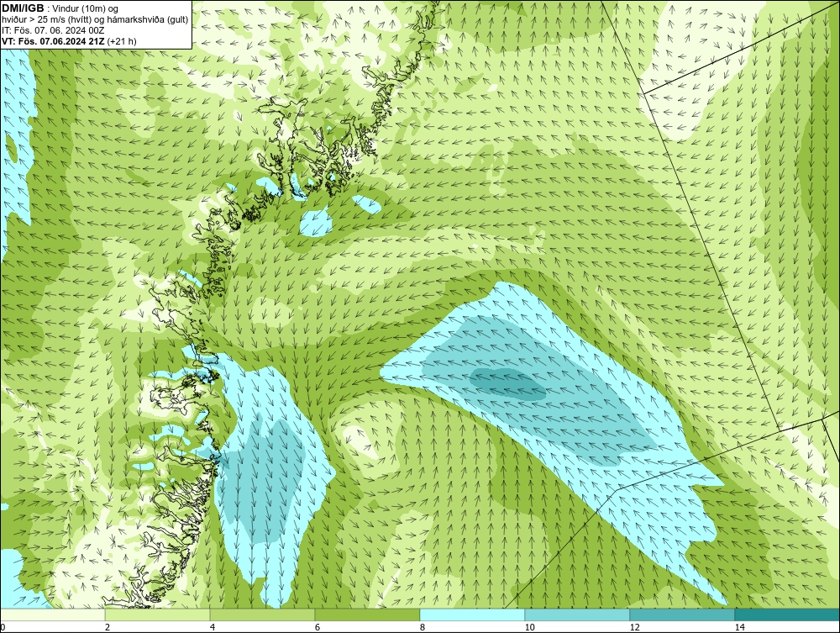
Task: Click the 8–10 m/s light cyan legend band
Action: pyautogui.click(x=472, y=615)
